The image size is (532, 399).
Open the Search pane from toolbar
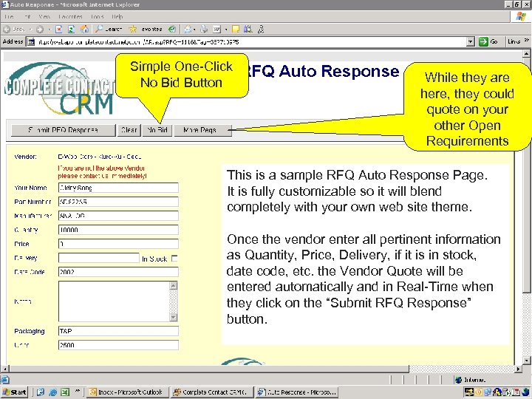[x=109, y=30]
